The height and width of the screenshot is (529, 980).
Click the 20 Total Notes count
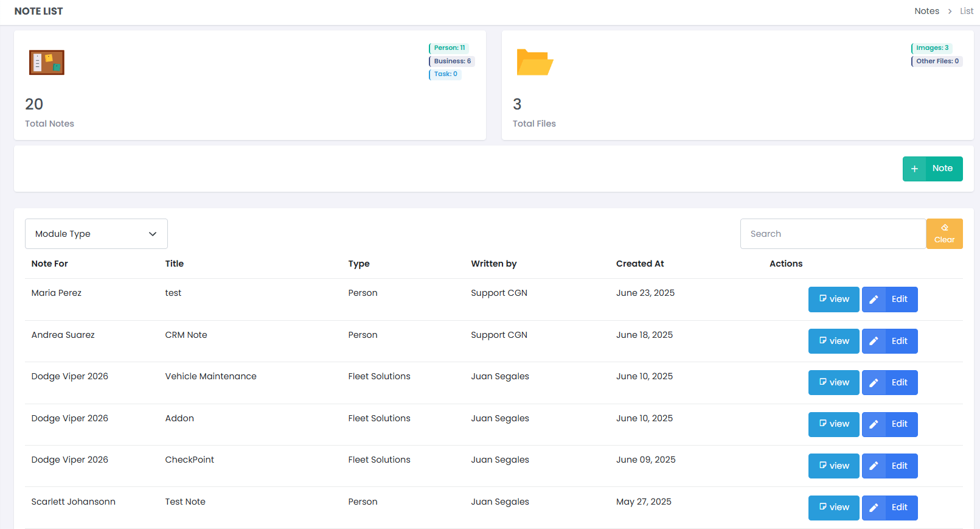(34, 104)
